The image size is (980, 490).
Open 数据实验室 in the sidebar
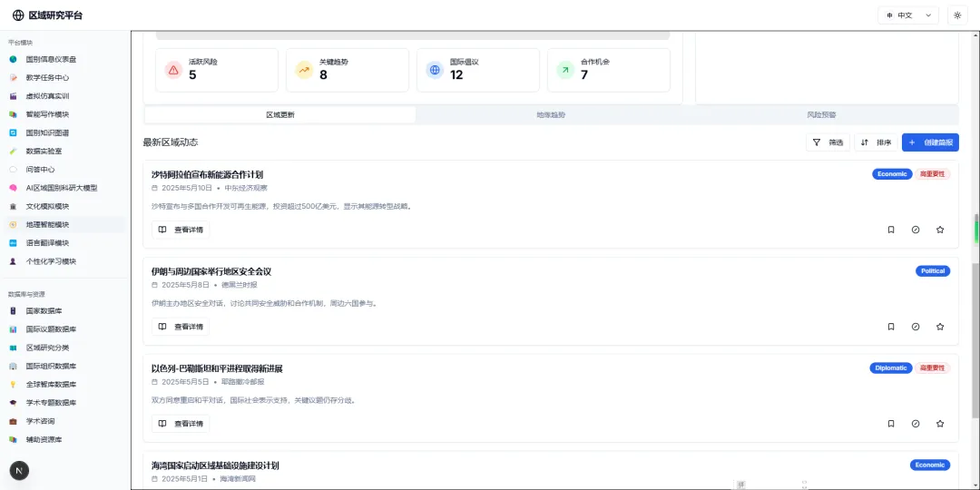point(44,151)
